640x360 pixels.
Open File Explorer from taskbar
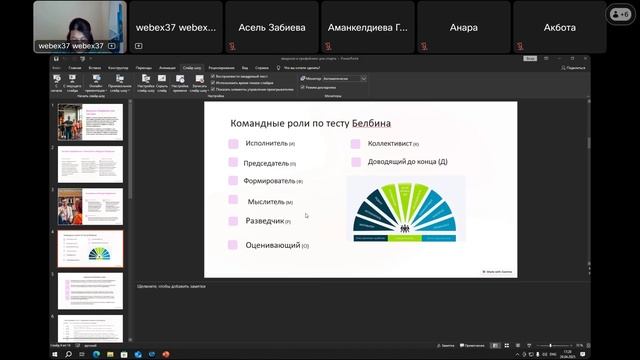click(110, 355)
